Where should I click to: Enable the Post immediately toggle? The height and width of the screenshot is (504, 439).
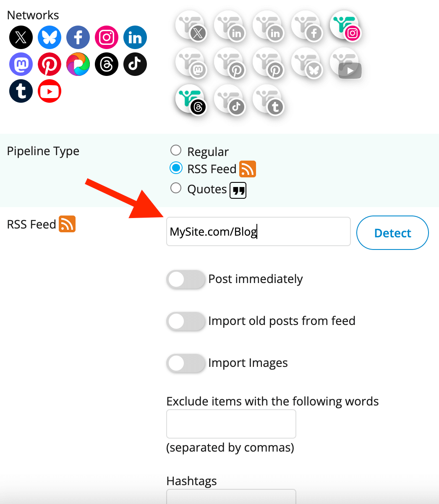186,280
